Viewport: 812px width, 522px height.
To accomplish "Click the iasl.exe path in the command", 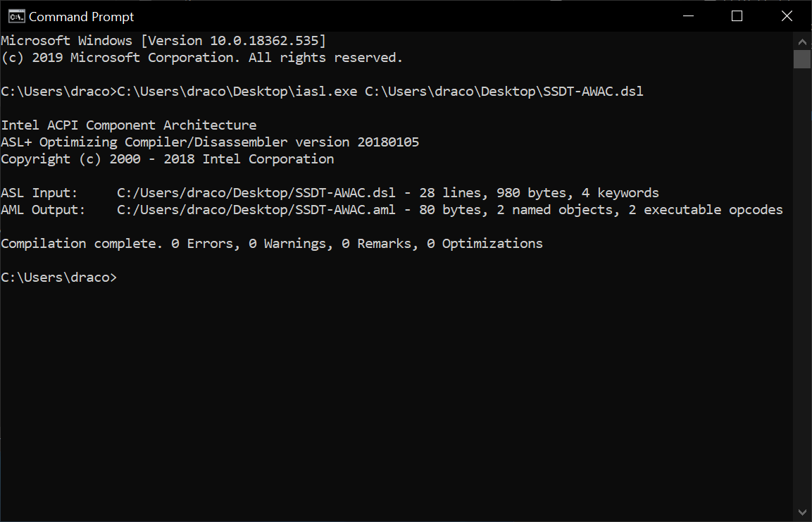I will pos(237,92).
